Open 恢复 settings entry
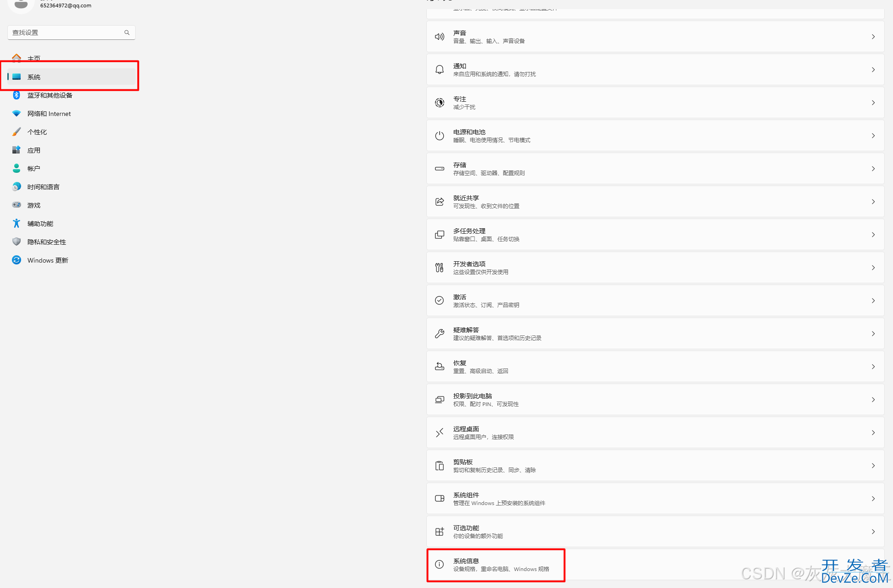The height and width of the screenshot is (588, 893). coord(655,367)
